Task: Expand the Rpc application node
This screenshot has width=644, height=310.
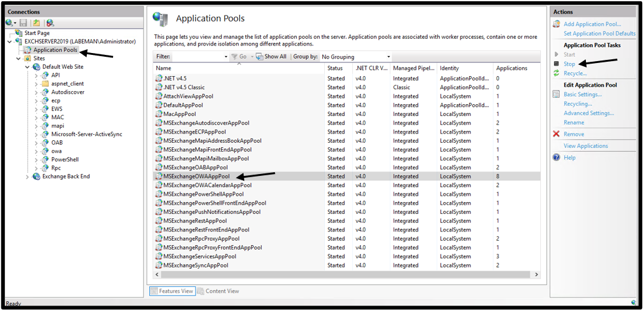Action: (36, 168)
